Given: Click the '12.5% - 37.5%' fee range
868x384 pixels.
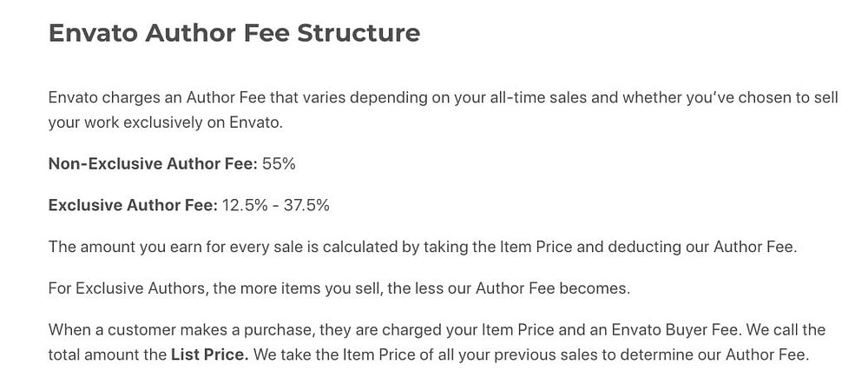Looking at the screenshot, I should point(276,206).
